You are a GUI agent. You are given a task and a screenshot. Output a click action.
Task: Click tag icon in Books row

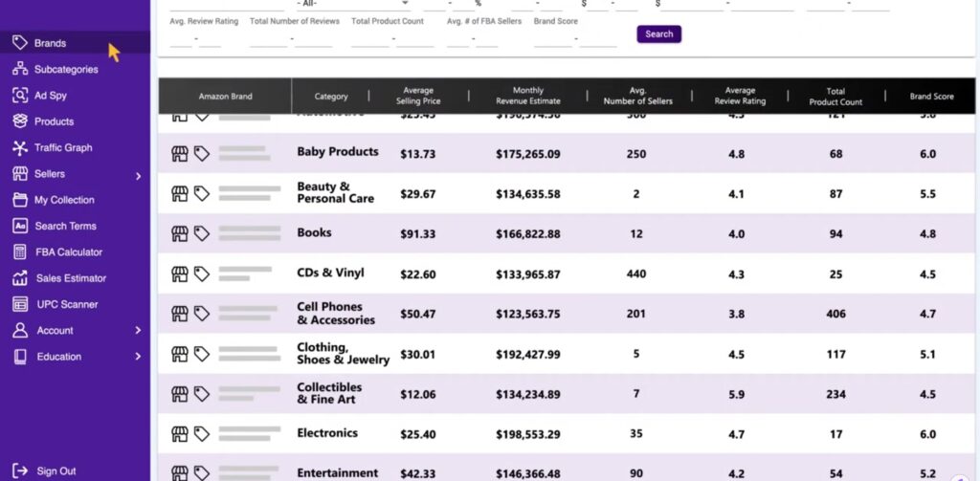pos(201,233)
